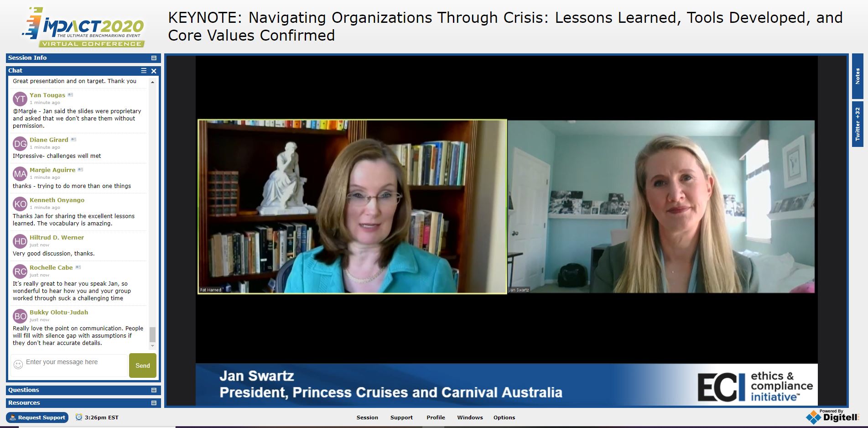The height and width of the screenshot is (428, 868).
Task: Open the Windows menu
Action: pos(470,418)
